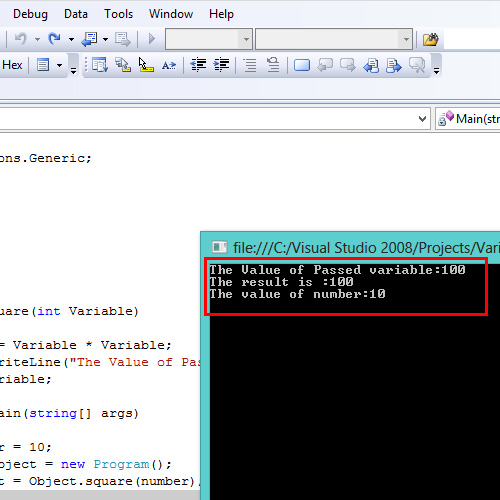Click the Find in Files icon
Image resolution: width=500 pixels, height=500 pixels.
click(x=431, y=39)
